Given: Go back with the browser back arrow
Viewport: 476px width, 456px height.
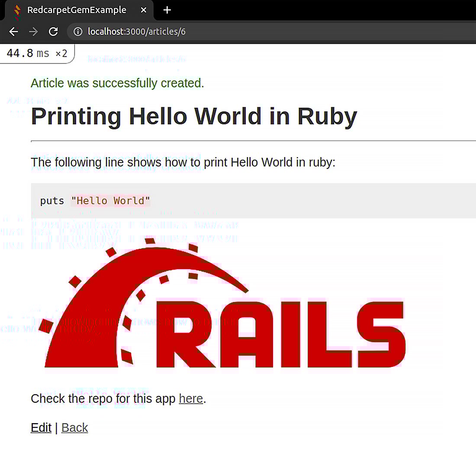Looking at the screenshot, I should (14, 32).
